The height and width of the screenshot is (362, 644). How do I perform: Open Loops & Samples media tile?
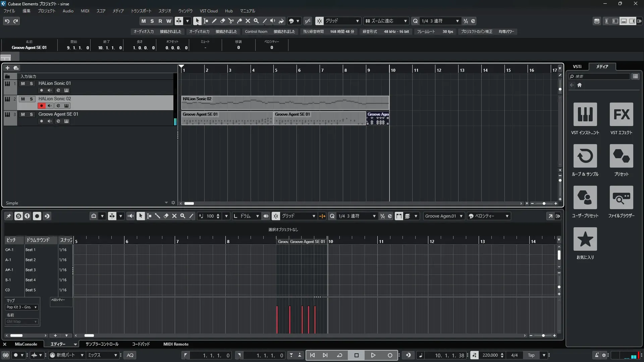tap(585, 156)
